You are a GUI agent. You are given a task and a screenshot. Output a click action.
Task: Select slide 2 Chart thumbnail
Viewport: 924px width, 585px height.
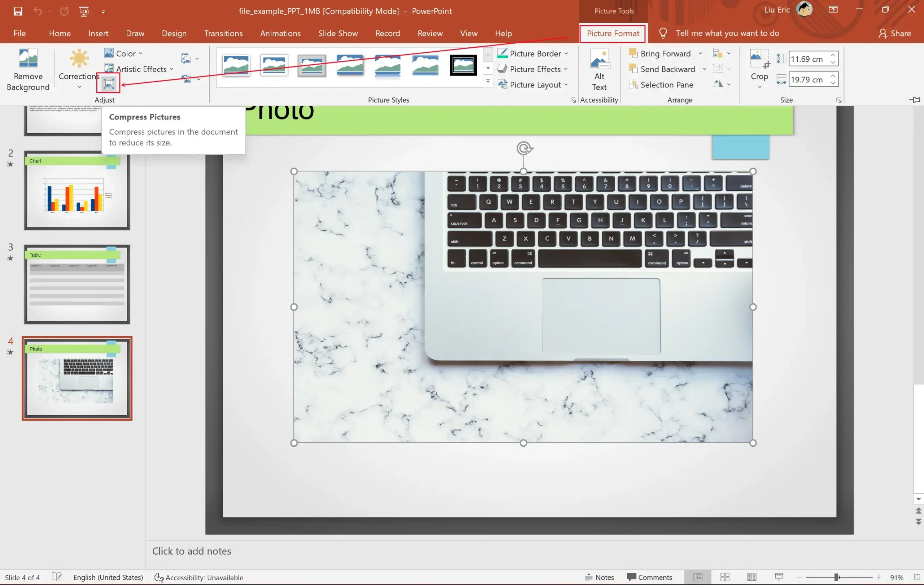coord(77,190)
